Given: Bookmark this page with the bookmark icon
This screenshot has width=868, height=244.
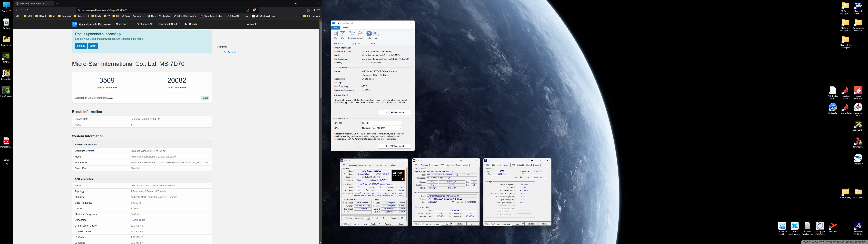Looking at the screenshot, I should (x=72, y=10).
